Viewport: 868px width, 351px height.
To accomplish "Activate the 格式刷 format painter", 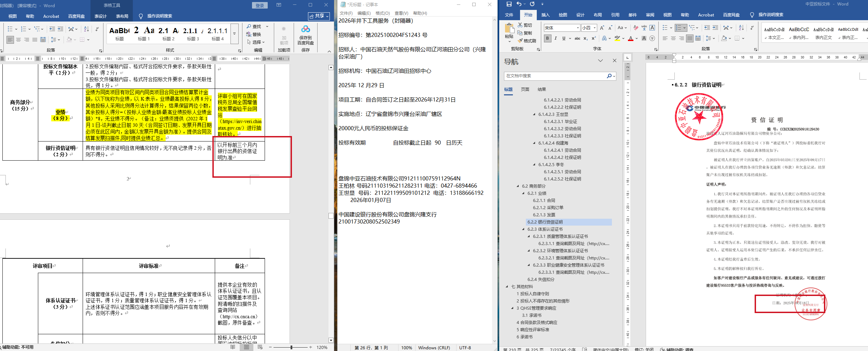I will point(527,41).
